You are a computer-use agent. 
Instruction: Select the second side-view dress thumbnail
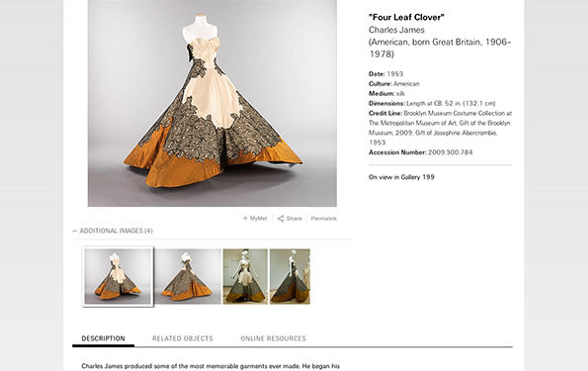(x=188, y=276)
